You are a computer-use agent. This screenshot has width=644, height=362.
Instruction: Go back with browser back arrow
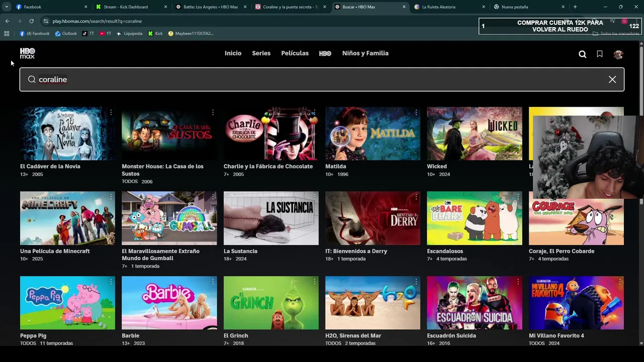7,21
